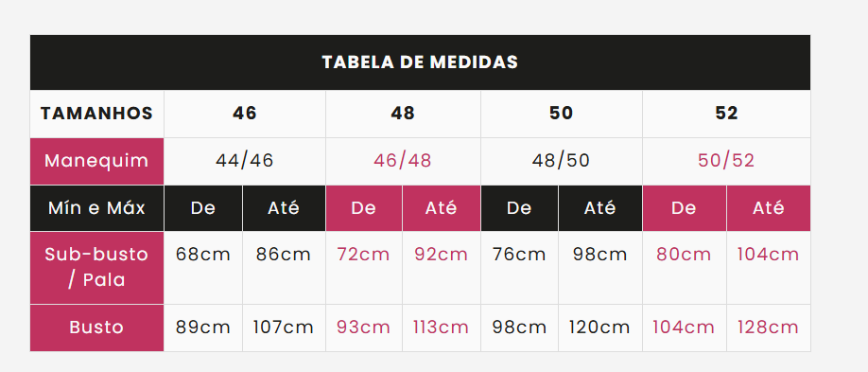Click size 46 column header

click(x=245, y=114)
